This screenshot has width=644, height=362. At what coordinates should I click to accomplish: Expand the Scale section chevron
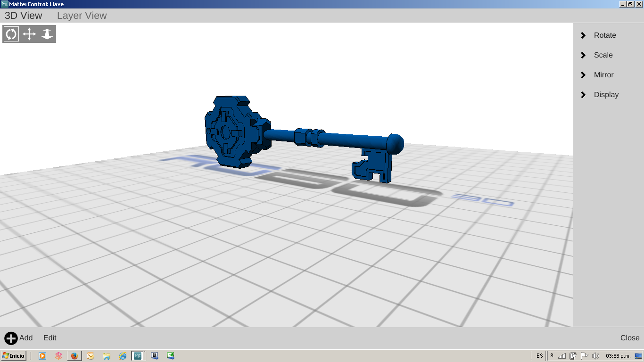pyautogui.click(x=583, y=55)
